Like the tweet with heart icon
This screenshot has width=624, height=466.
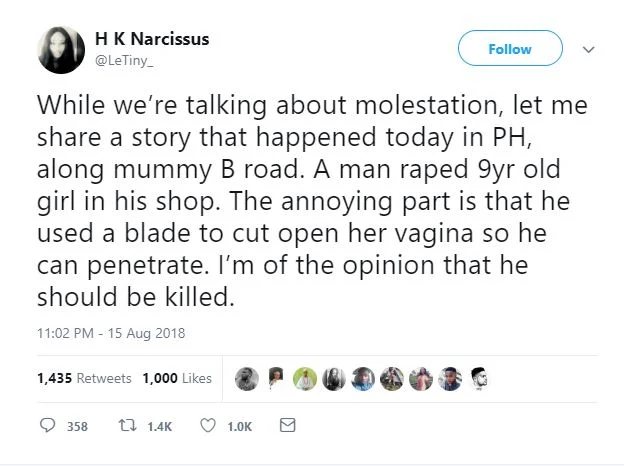(209, 426)
